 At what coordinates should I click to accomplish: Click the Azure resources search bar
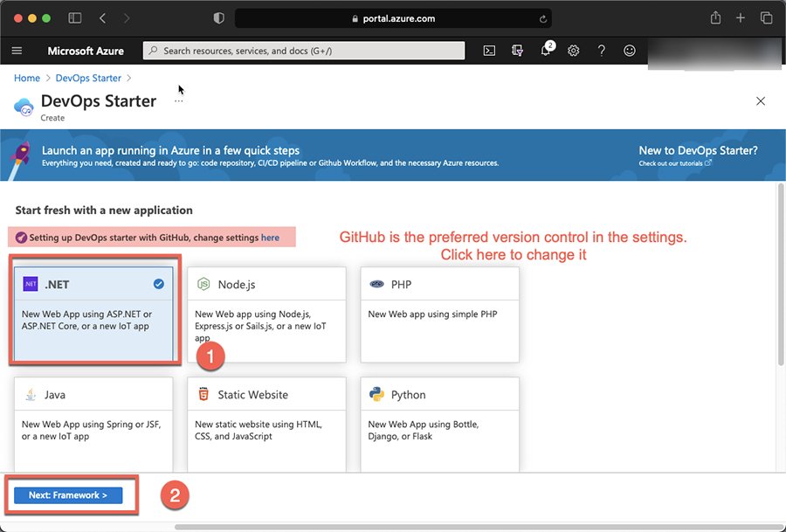[303, 51]
